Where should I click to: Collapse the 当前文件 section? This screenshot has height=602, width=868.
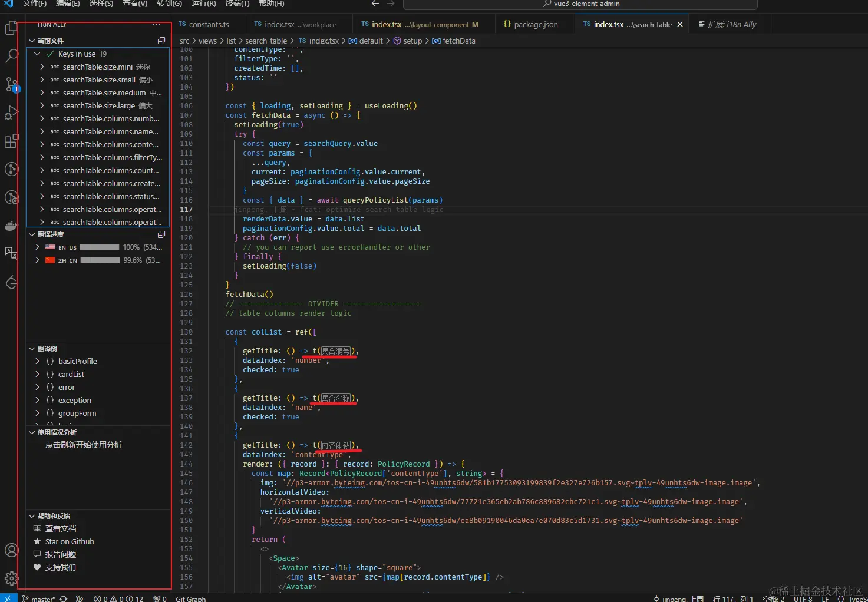point(32,41)
